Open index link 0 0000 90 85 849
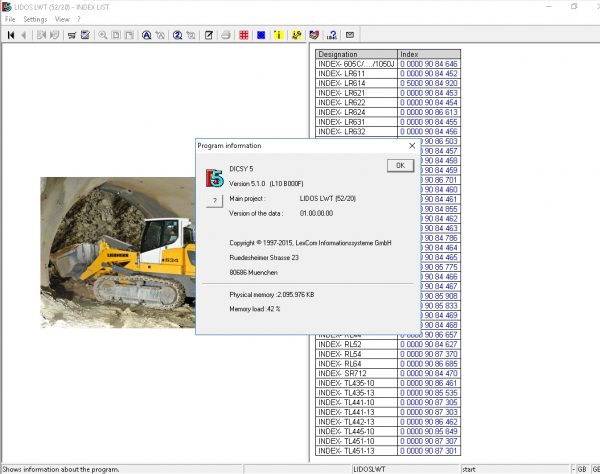 pos(429,431)
